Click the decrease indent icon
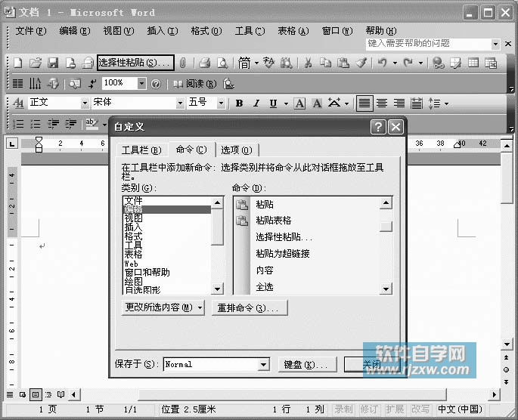 pos(53,124)
